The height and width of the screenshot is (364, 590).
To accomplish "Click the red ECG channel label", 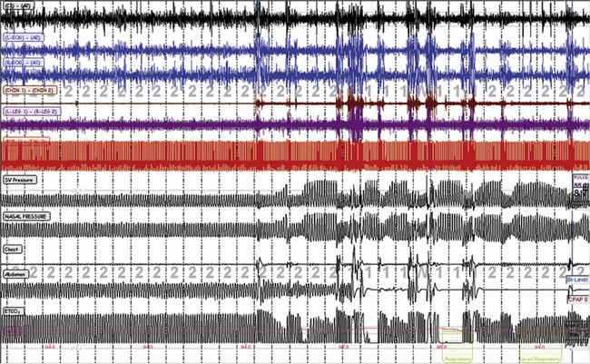I will pos(25,140).
